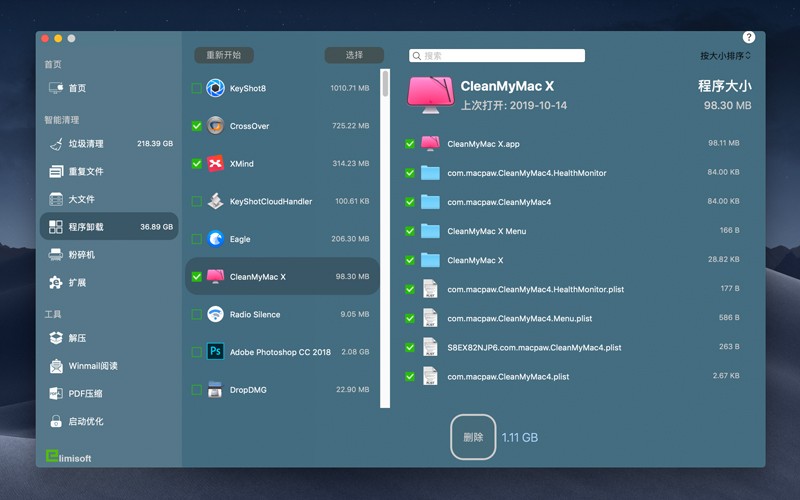Open help with the question mark icon
This screenshot has width=800, height=500.
click(748, 37)
